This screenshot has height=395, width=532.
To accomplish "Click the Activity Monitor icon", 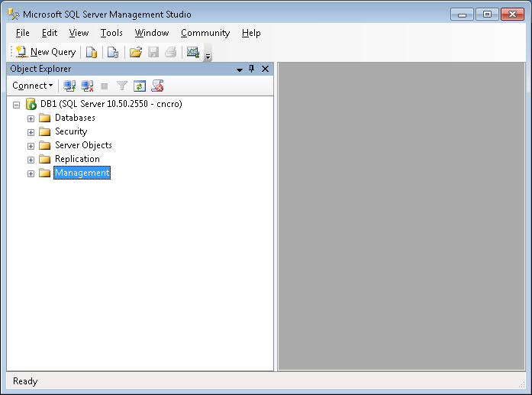I will (x=193, y=52).
